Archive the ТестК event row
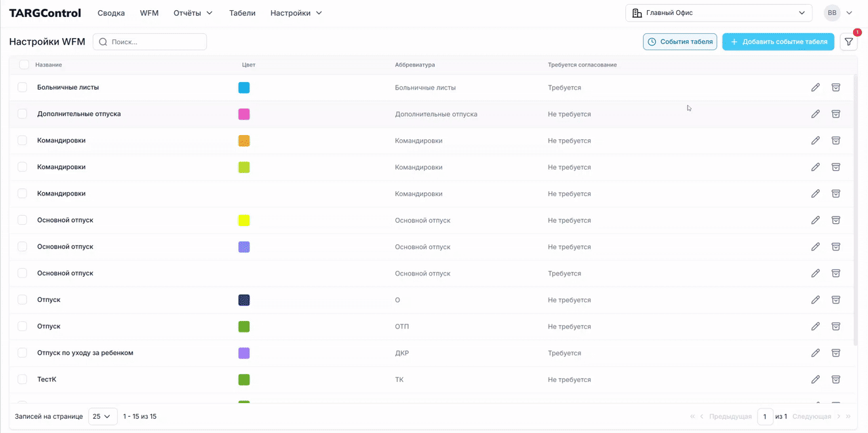Image resolution: width=868 pixels, height=433 pixels. tap(835, 379)
